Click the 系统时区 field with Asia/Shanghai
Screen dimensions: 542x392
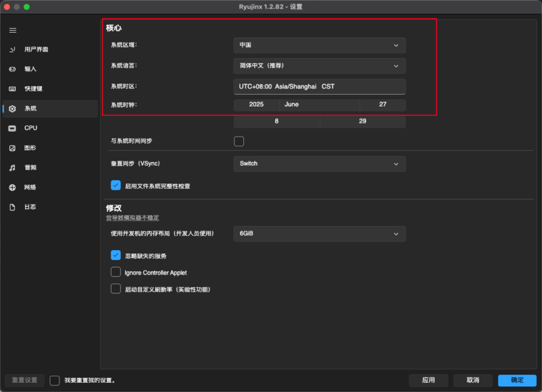tap(320, 87)
